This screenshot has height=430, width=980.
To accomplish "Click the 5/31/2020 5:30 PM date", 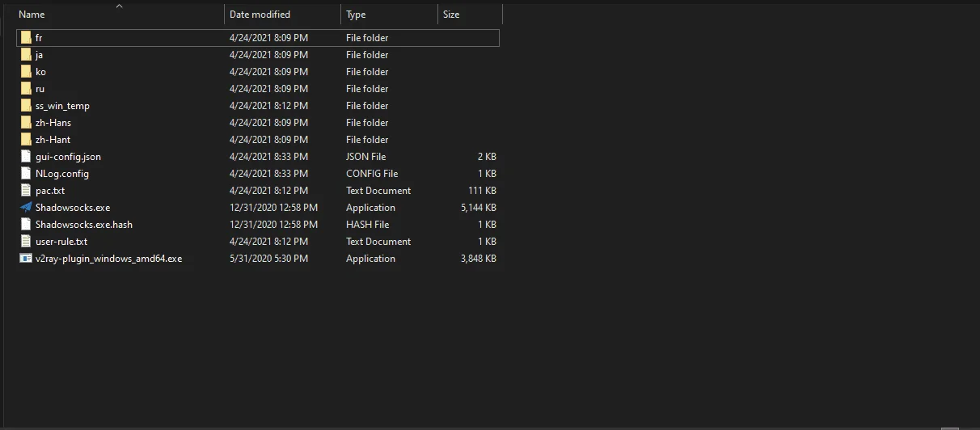I will pyautogui.click(x=268, y=259).
